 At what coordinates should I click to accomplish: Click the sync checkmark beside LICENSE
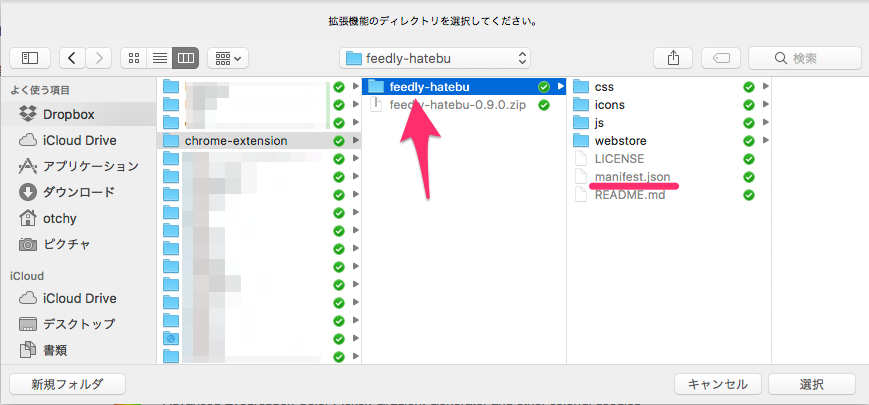[749, 159]
